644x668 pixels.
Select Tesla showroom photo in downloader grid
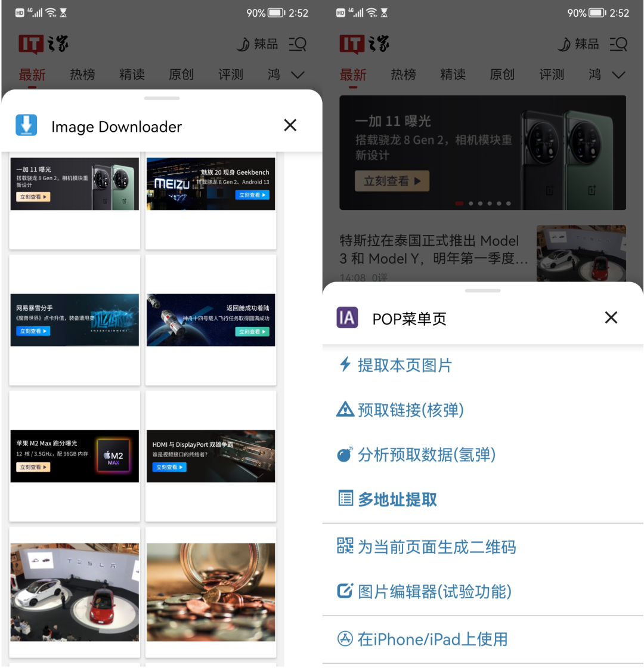pyautogui.click(x=75, y=592)
